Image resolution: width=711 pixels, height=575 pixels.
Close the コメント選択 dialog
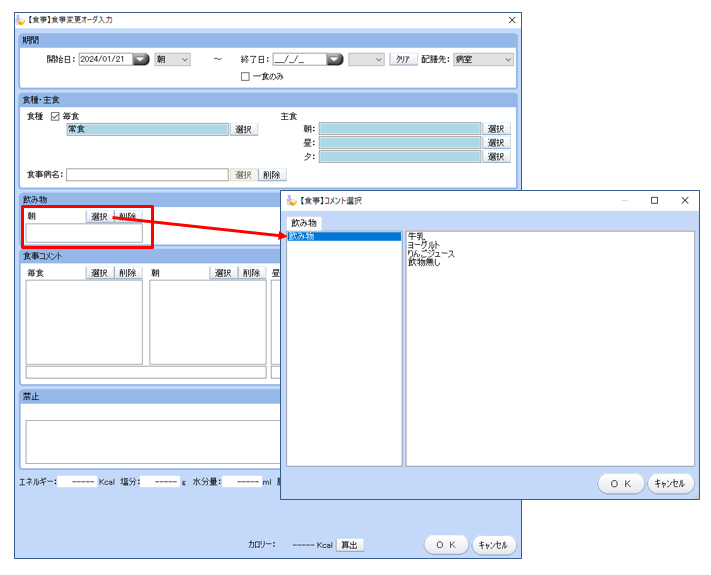(685, 200)
